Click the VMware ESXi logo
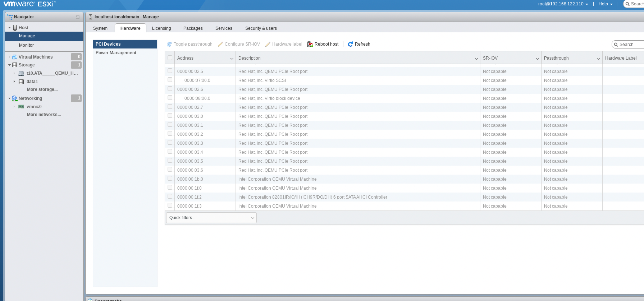 tap(29, 4)
